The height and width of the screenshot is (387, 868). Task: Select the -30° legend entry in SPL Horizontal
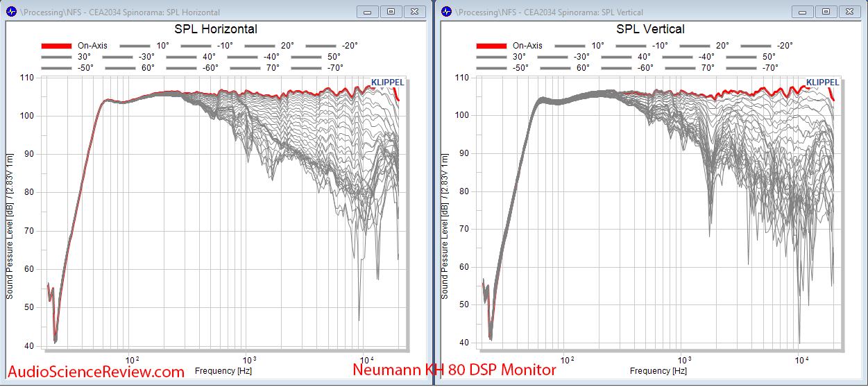point(130,57)
